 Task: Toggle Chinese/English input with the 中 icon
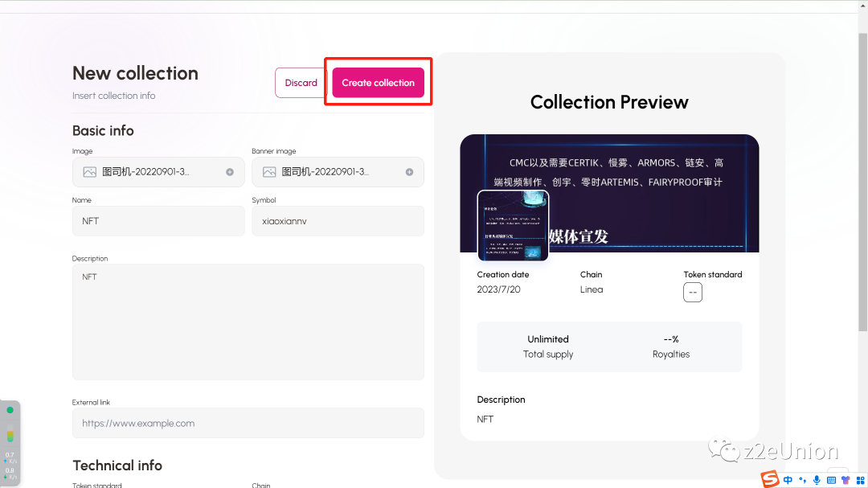(788, 480)
